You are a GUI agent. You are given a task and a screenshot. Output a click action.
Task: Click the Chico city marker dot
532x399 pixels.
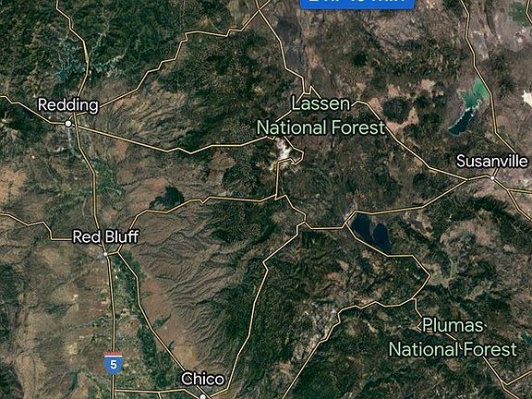[x=202, y=396]
